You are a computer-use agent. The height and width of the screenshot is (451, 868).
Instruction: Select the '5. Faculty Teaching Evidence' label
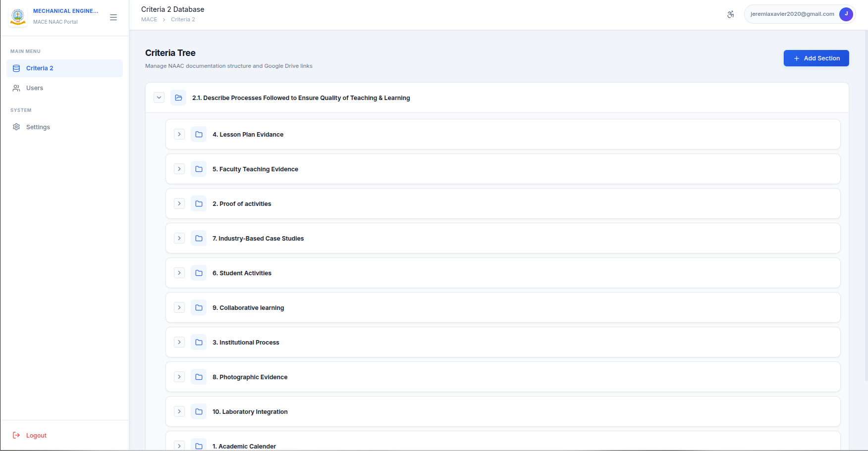click(x=255, y=169)
